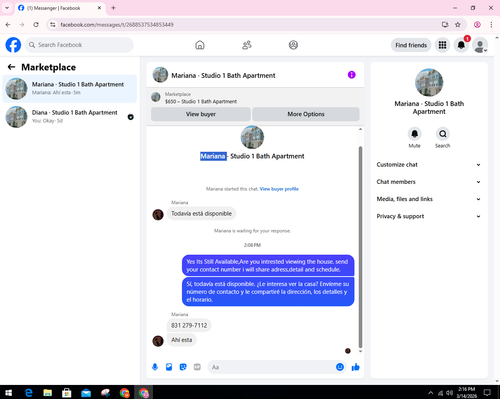The image size is (500, 399).
Task: Choose a GIF icon
Action: coord(197,367)
